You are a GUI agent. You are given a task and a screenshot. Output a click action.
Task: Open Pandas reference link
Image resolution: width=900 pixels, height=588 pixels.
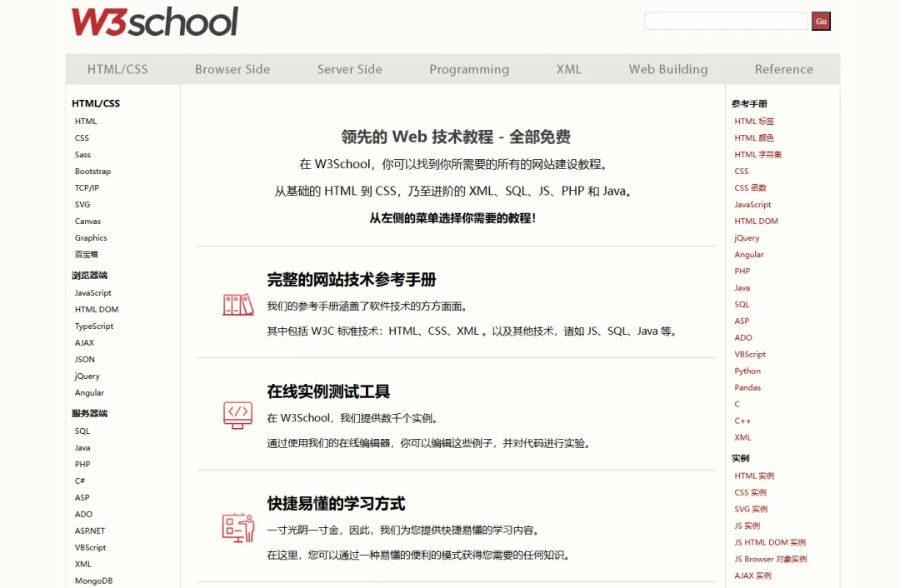pyautogui.click(x=747, y=387)
